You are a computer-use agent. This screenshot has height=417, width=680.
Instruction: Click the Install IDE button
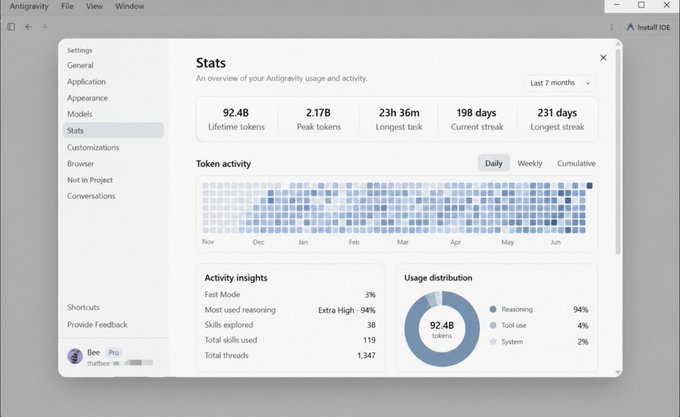648,27
